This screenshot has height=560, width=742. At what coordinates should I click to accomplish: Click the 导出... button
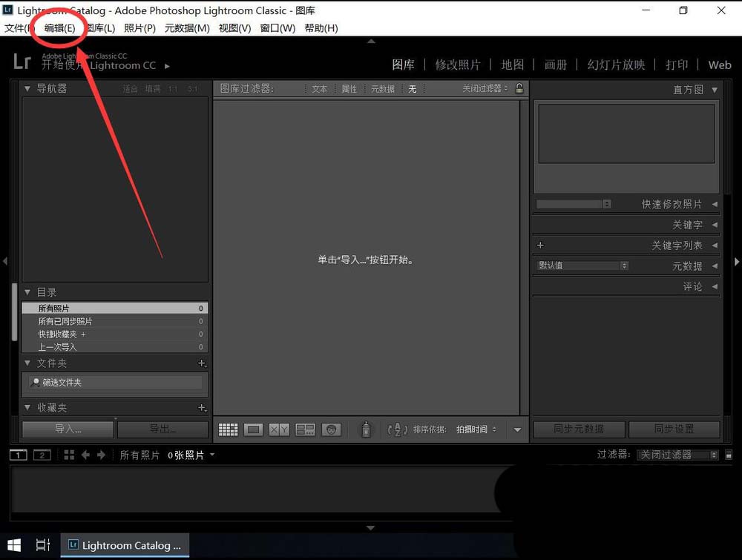pos(162,429)
